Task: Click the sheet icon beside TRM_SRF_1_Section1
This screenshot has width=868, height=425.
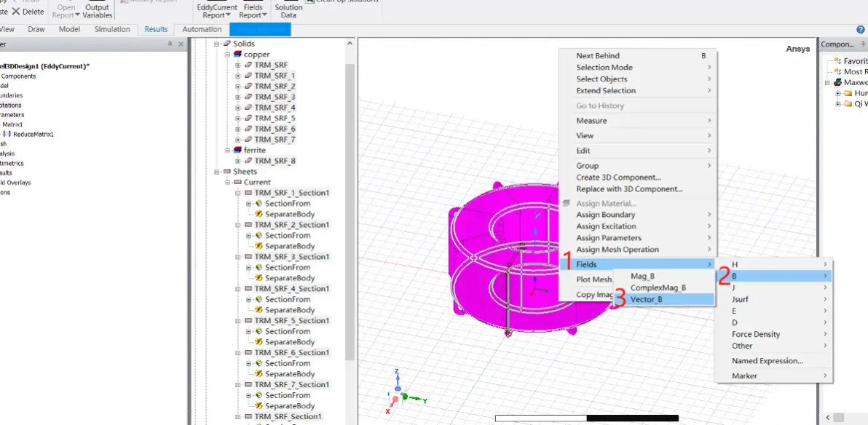Action: (248, 193)
